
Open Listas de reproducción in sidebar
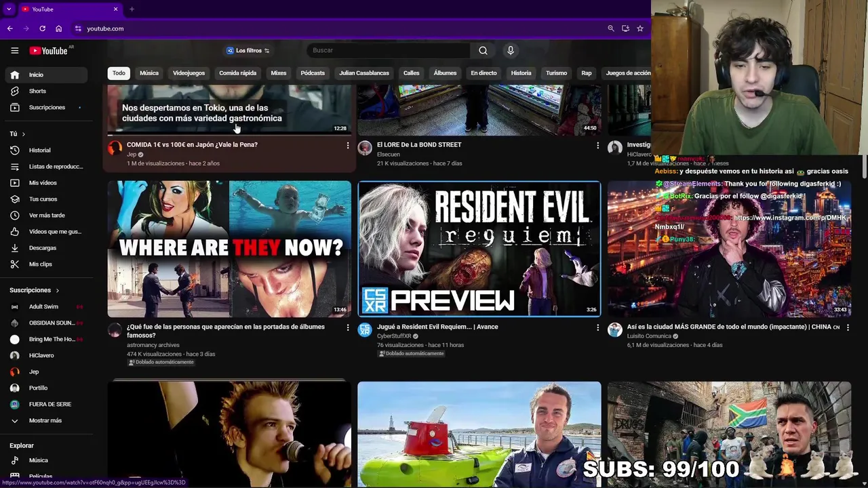click(x=45, y=166)
